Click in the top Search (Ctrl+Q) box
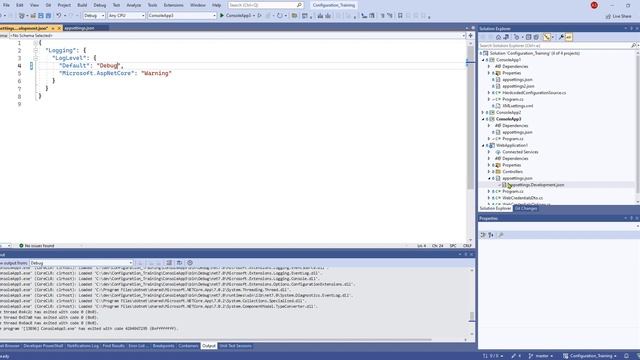 (265, 5)
